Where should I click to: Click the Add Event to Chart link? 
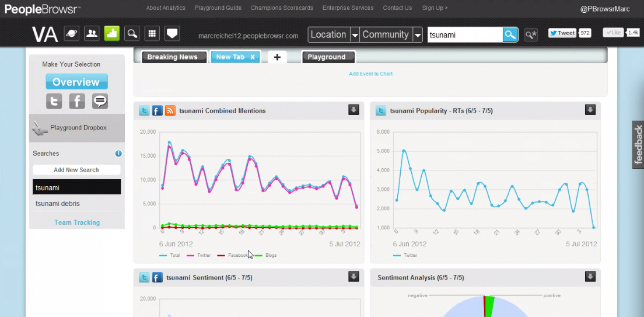point(370,74)
